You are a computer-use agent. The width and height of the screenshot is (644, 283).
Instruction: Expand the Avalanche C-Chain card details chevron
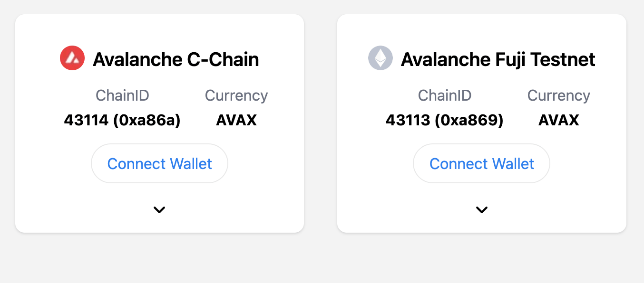(x=159, y=209)
